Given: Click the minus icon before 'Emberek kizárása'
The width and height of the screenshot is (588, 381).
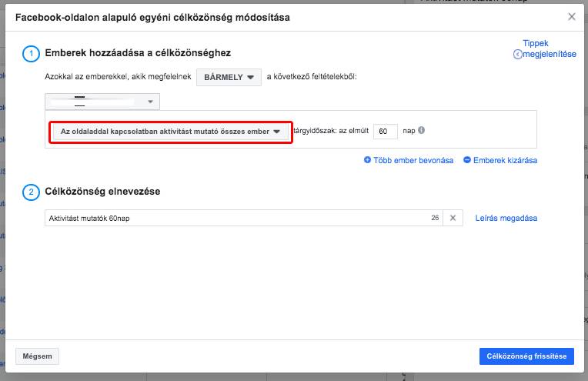Looking at the screenshot, I should 467,160.
